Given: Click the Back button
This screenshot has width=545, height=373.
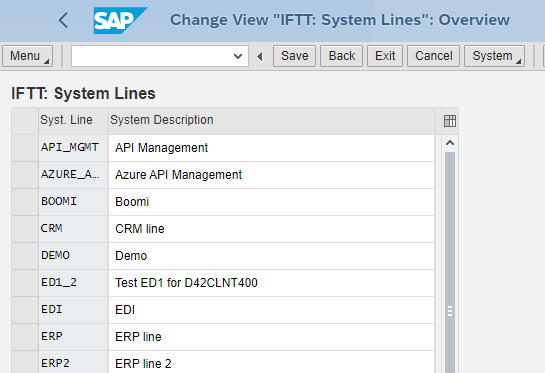Looking at the screenshot, I should click(341, 56).
